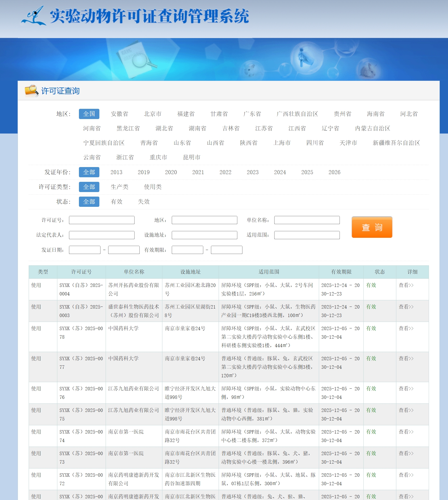Image resolution: width=448 pixels, height=500 pixels.
Task: Open 查看>> for license 2025-0076
Action: [406, 389]
